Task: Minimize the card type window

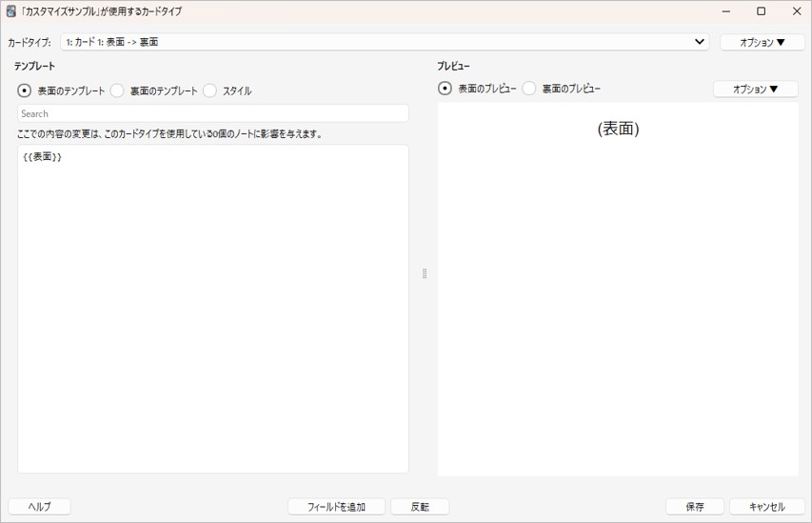Action: click(726, 10)
